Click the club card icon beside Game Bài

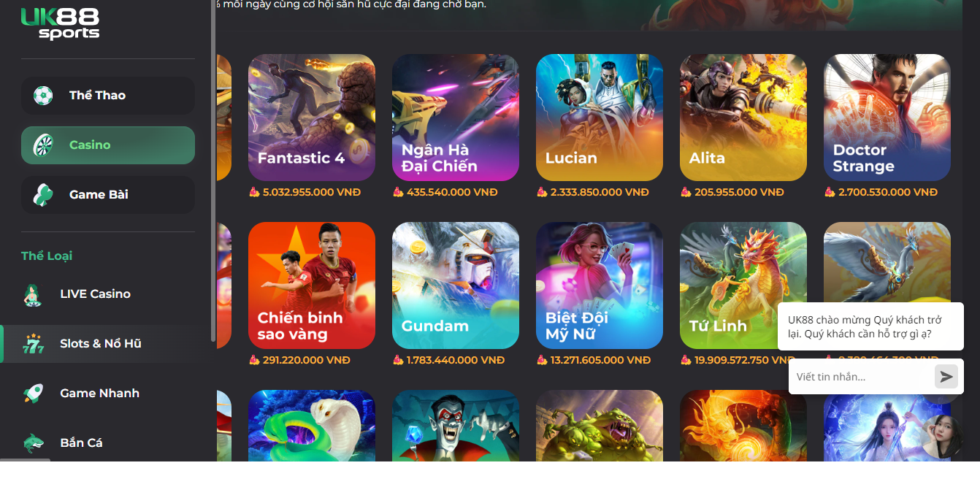43,195
